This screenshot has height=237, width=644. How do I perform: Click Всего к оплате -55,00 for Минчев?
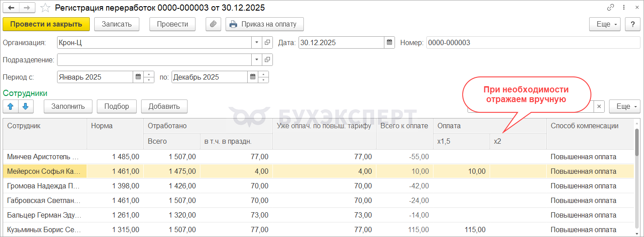pyautogui.click(x=404, y=157)
